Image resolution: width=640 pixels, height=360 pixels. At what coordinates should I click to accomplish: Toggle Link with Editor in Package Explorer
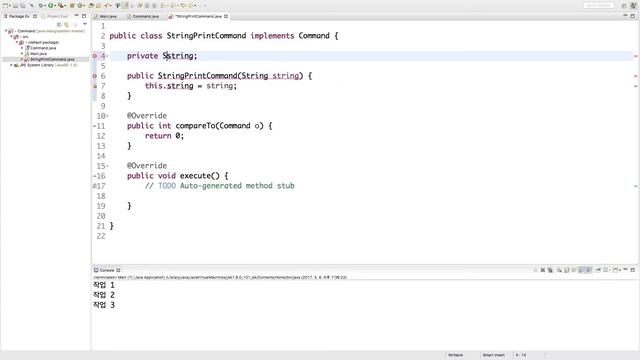[x=66, y=24]
